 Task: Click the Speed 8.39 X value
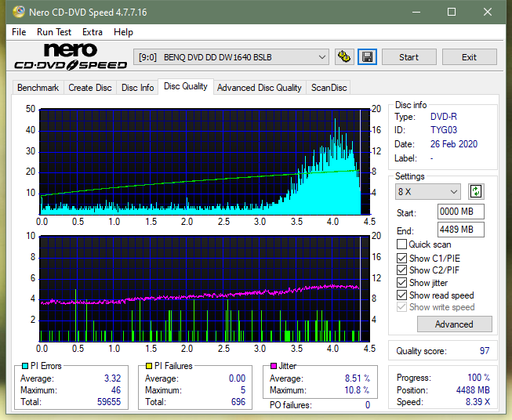[478, 402]
